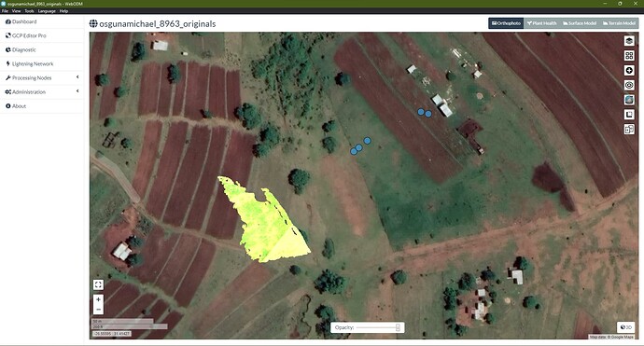Click the osgunamichael_8963_originals title text
The image size is (644, 346).
(158, 24)
